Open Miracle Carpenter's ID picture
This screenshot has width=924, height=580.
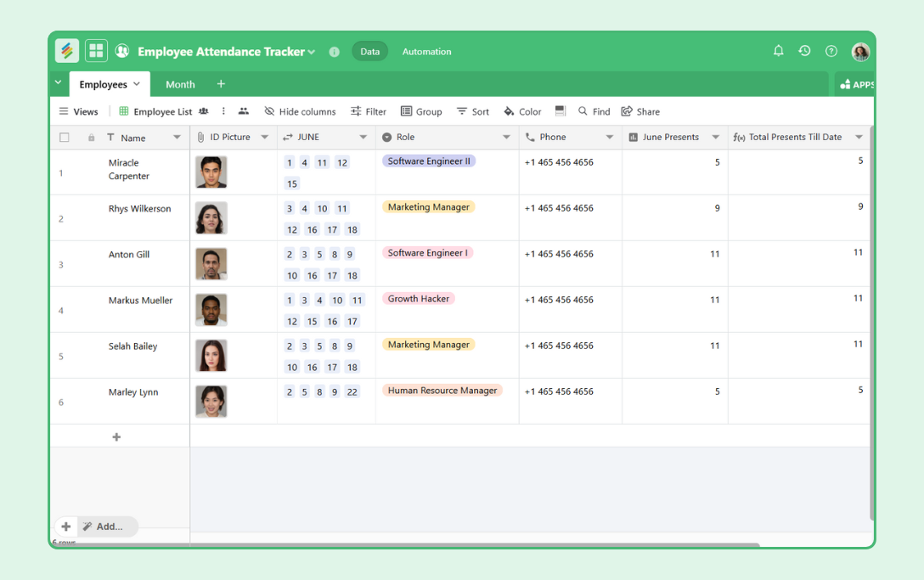pos(211,172)
